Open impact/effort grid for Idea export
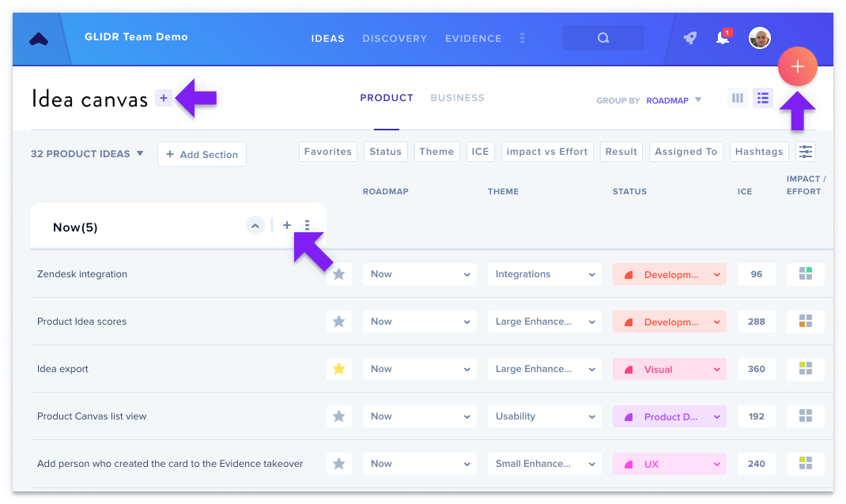This screenshot has width=846, height=504. point(806,369)
